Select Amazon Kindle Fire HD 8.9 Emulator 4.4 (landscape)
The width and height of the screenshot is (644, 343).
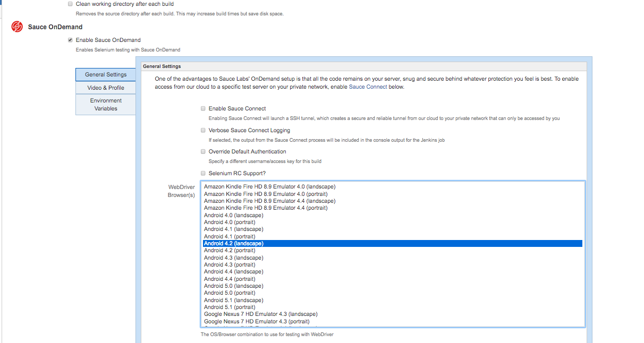tap(393, 201)
